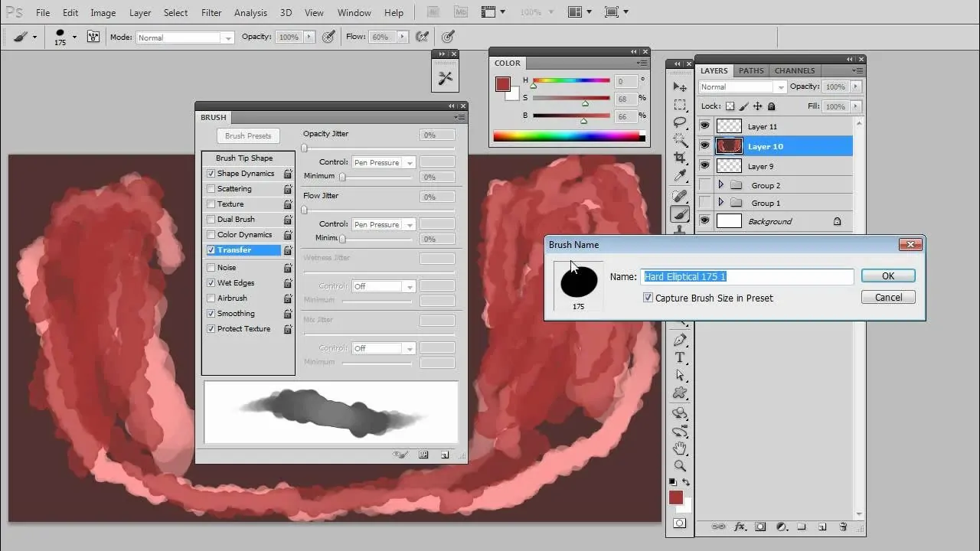Viewport: 980px width, 551px height.
Task: Click Cancel in Brush Name dialog
Action: click(x=888, y=298)
